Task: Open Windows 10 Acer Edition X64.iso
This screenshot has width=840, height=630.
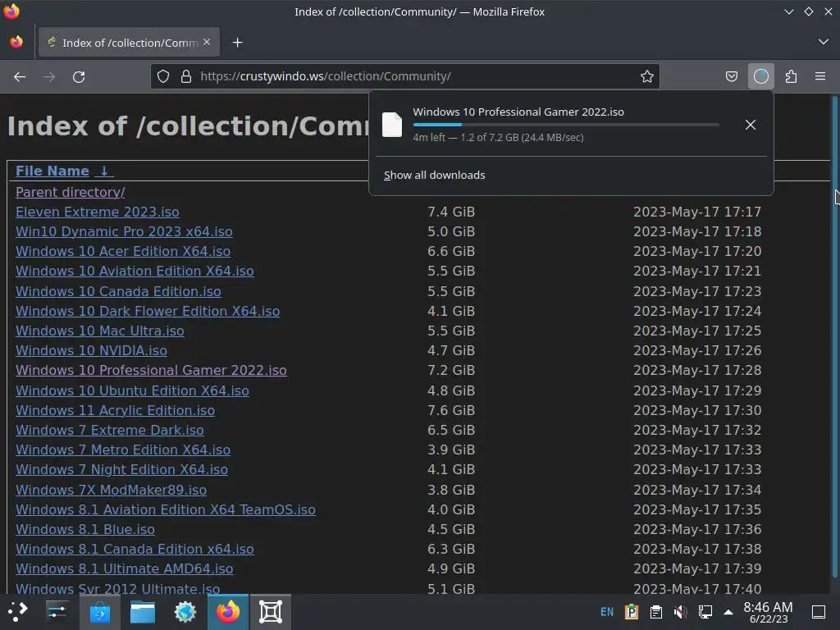Action: [123, 251]
